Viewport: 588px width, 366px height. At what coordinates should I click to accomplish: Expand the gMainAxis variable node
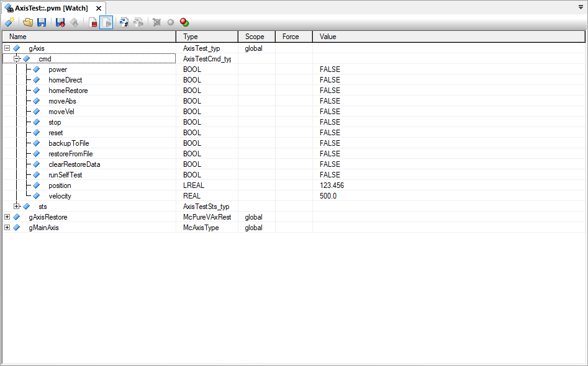[7, 228]
